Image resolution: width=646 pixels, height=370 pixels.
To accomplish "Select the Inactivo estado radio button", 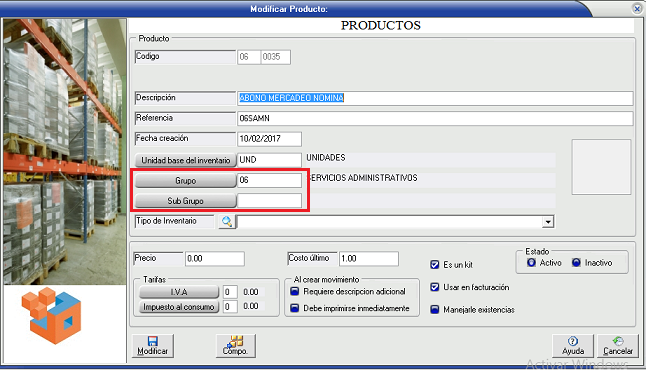I will point(576,262).
